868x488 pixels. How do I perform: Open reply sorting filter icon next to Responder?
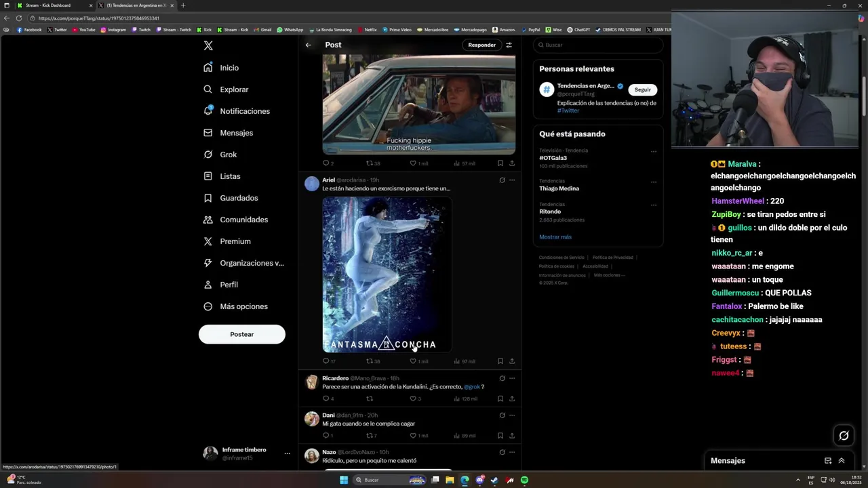pyautogui.click(x=509, y=45)
